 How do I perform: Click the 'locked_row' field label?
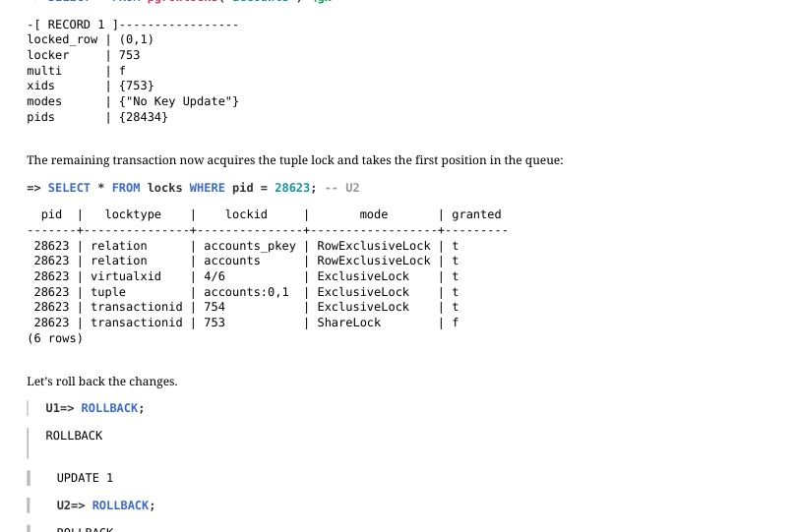pos(62,39)
